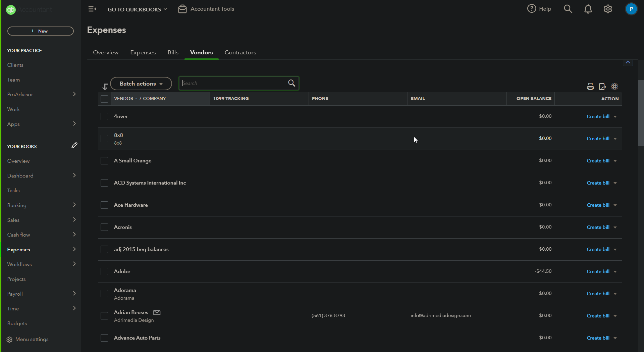Check the 8x8 vendor checkbox
This screenshot has height=352, width=644.
(x=104, y=139)
